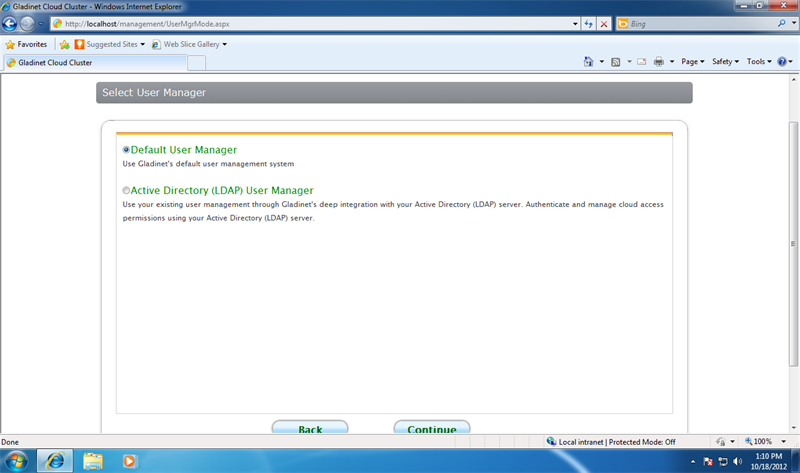Click the Stop loading X icon
This screenshot has height=473, width=800.
click(x=604, y=24)
